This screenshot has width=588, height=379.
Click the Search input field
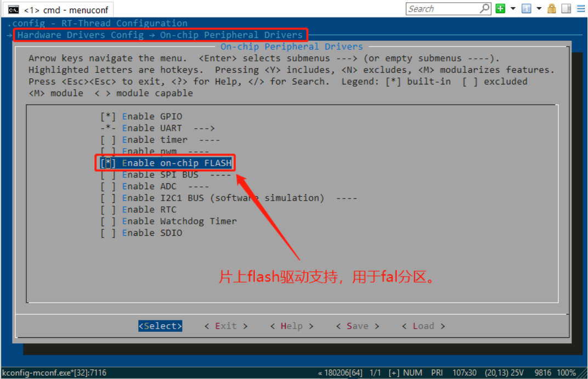[x=443, y=9]
